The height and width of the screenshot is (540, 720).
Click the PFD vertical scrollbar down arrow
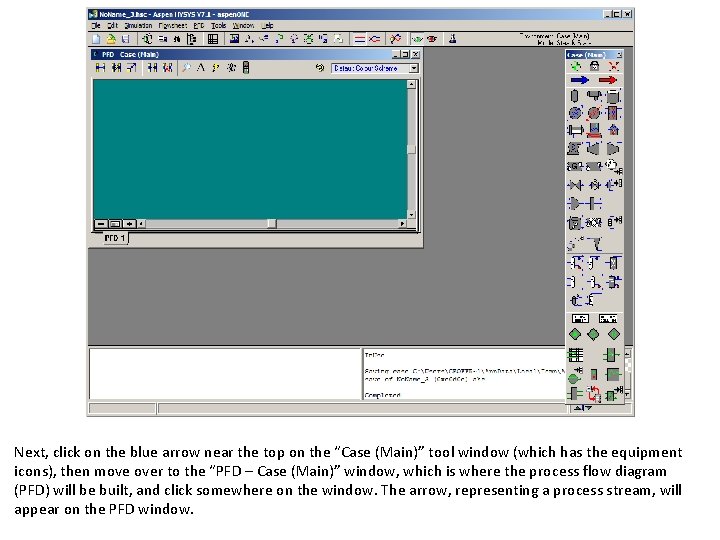411,214
